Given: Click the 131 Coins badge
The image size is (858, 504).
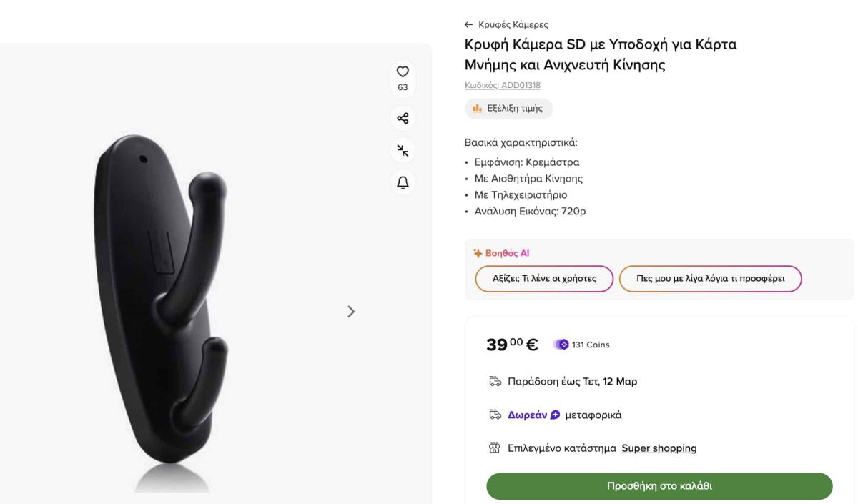Looking at the screenshot, I should point(583,345).
